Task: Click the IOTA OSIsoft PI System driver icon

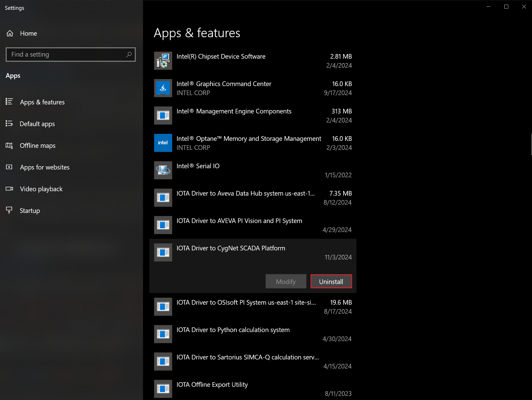Action: click(163, 307)
